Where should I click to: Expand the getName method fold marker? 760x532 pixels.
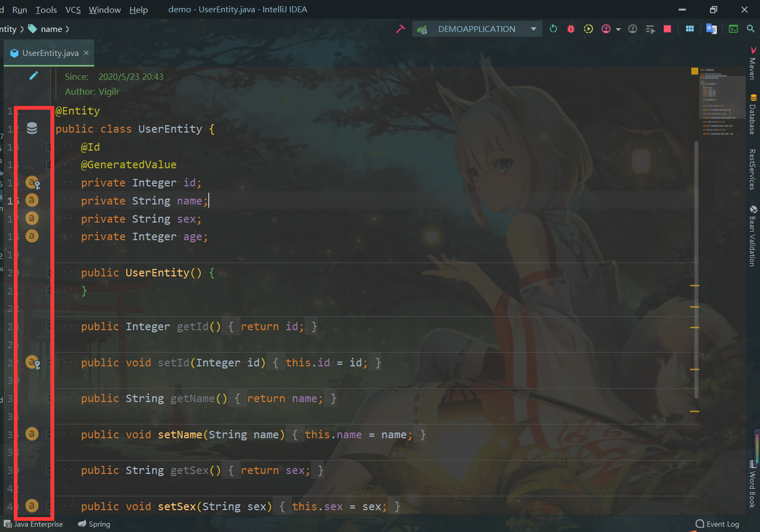[48, 398]
